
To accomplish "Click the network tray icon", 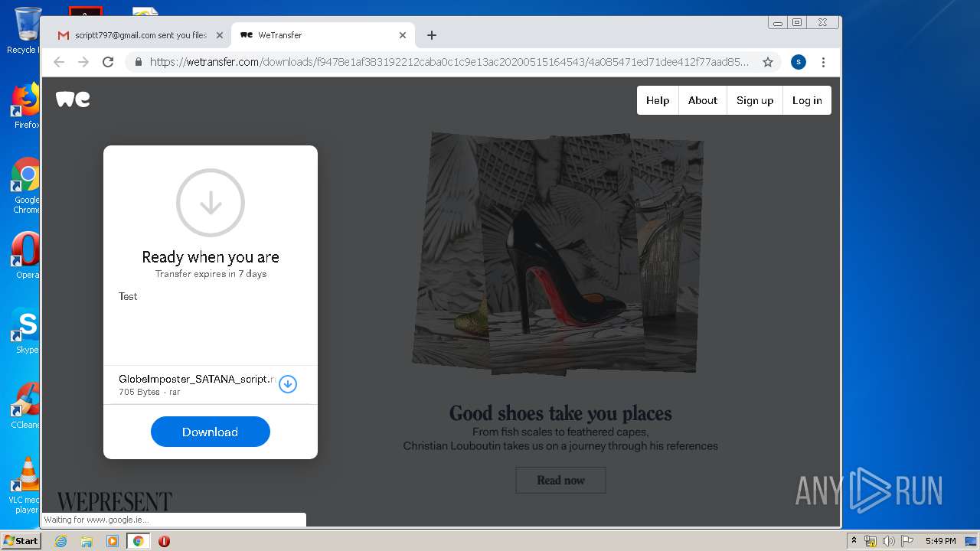I will click(871, 541).
